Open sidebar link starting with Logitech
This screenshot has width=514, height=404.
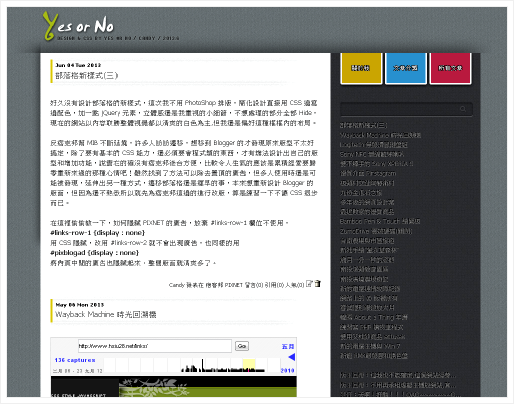point(373,145)
